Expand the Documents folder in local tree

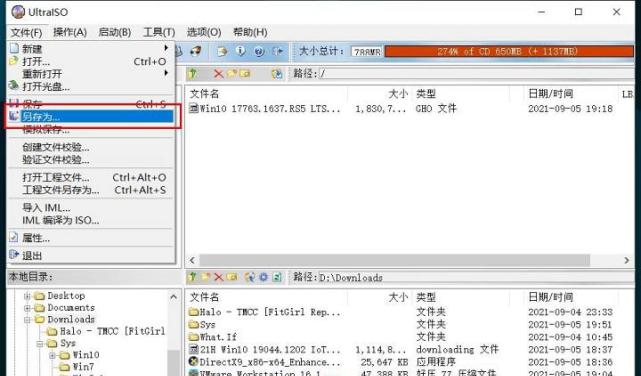(x=27, y=308)
